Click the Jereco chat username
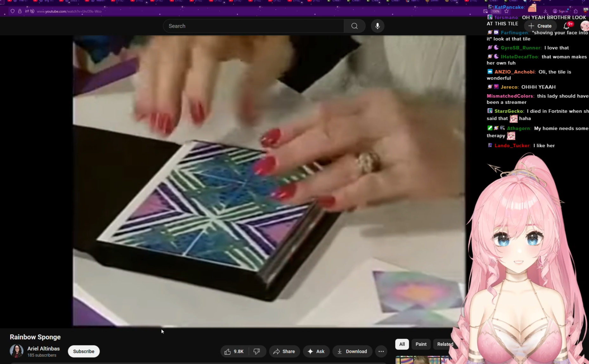The image size is (589, 364). point(509,87)
